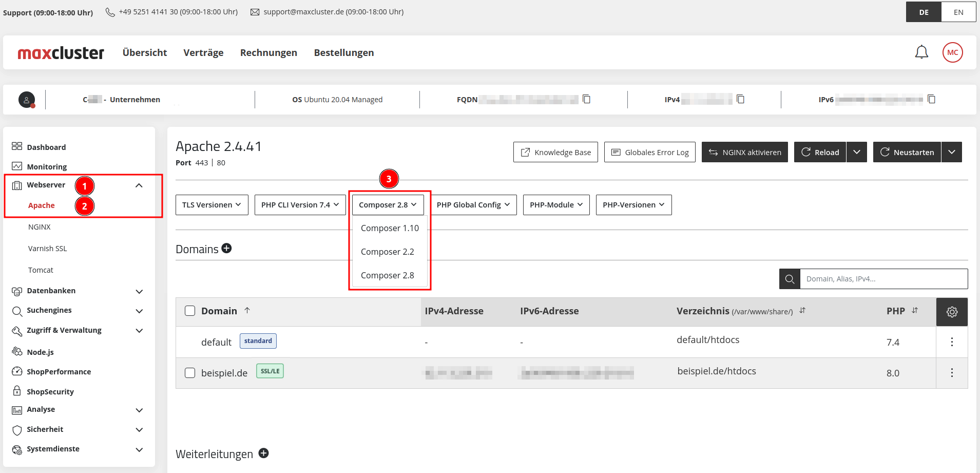
Task: Focus the domain search input field
Action: [x=884, y=279]
